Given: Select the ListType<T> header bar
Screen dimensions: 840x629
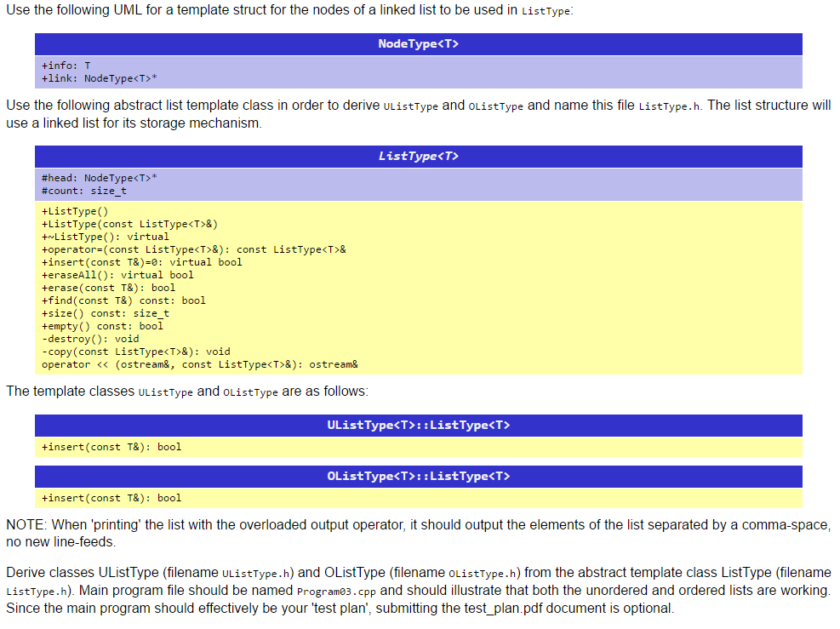Looking at the screenshot, I should (418, 157).
